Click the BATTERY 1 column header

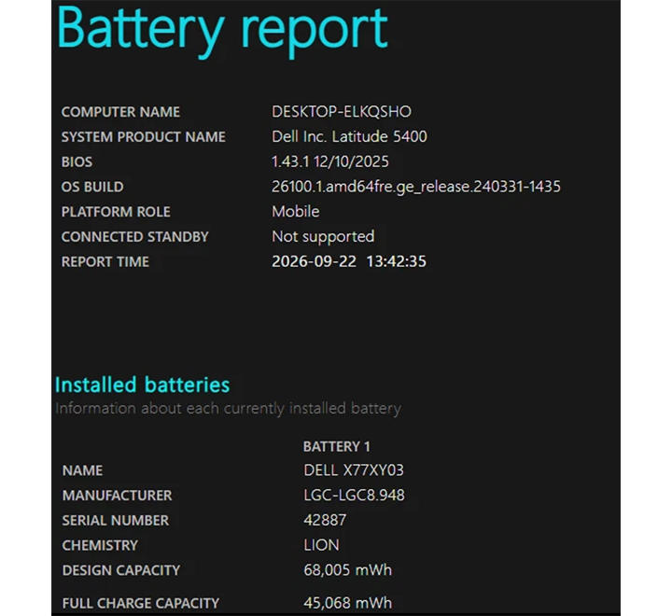tap(336, 447)
